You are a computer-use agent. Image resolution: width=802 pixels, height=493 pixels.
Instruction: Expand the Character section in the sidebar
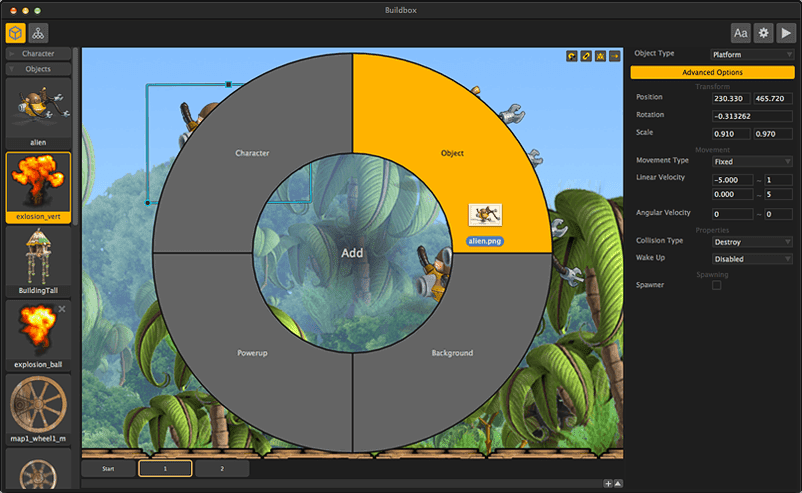(38, 54)
